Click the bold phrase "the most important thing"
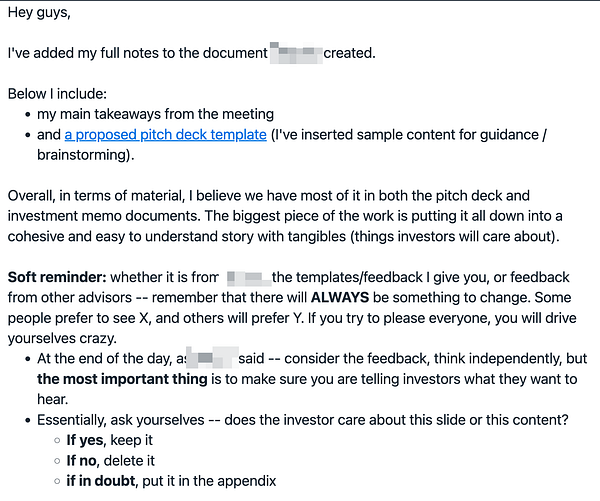The width and height of the screenshot is (600, 501). coord(122,379)
